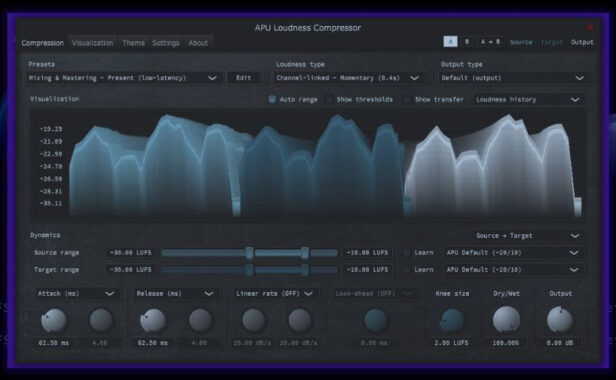Screen dimensions: 616x380
Task: Open the Presets dropdown
Action: (x=123, y=78)
